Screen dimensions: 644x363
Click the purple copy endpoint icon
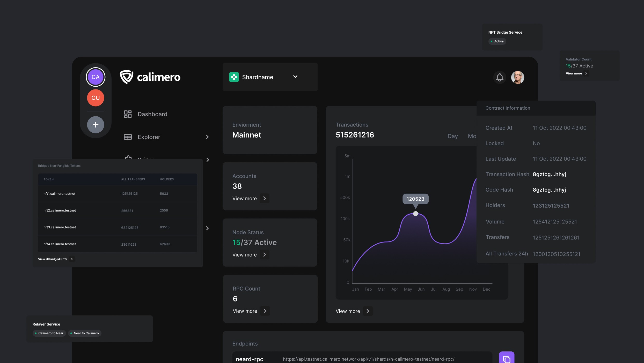pyautogui.click(x=506, y=358)
